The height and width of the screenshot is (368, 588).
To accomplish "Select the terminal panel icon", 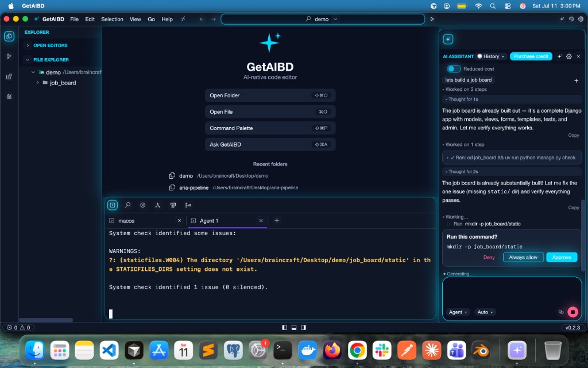I will pos(113,205).
